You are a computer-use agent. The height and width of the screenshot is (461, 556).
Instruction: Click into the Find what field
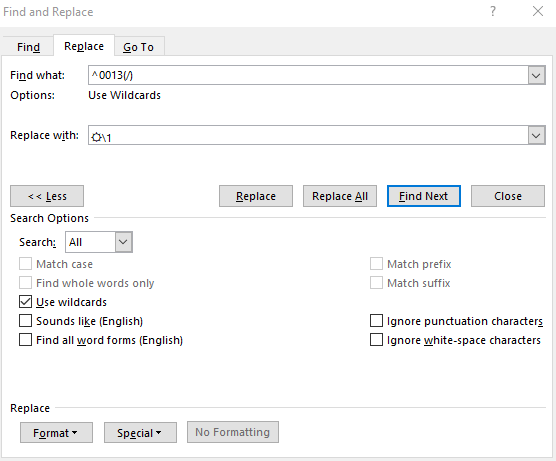308,75
